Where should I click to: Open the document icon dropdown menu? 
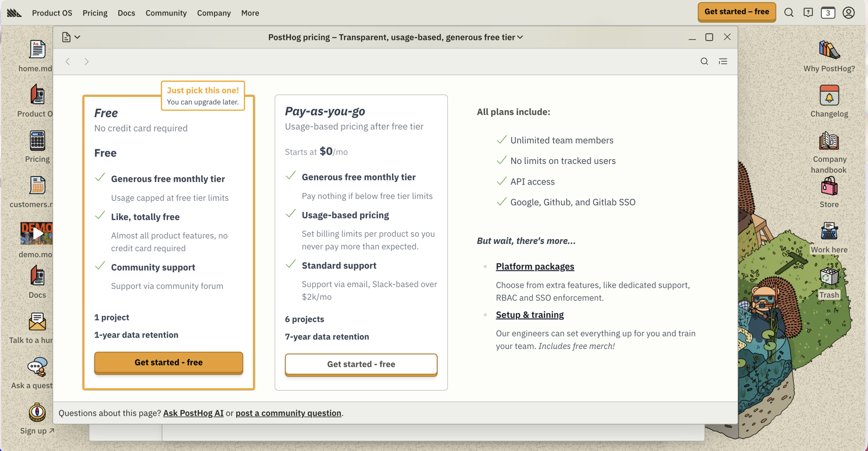click(71, 37)
